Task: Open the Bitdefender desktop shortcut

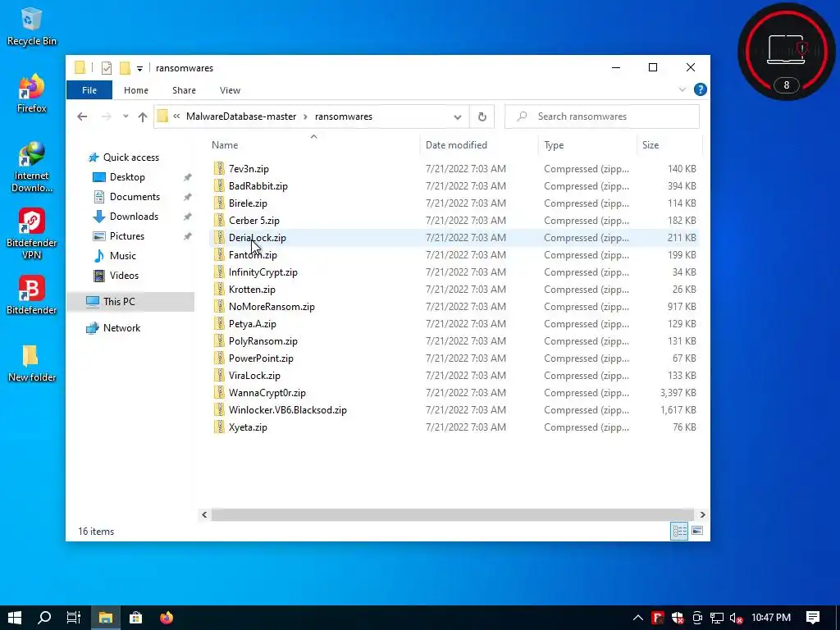Action: pyautogui.click(x=31, y=294)
